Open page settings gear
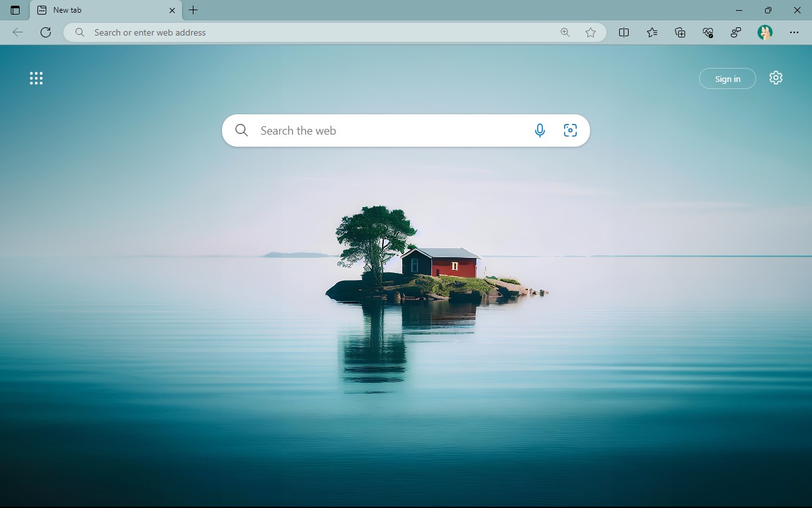This screenshot has height=508, width=812. tap(776, 77)
